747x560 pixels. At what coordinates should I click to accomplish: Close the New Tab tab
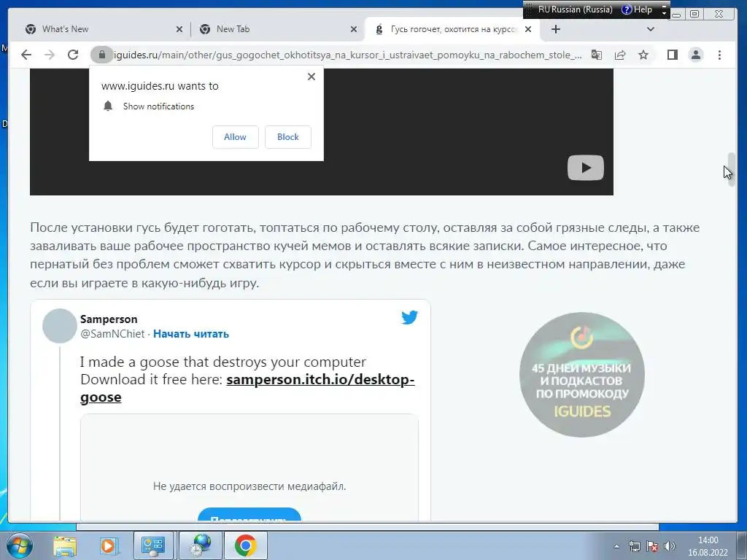354,29
